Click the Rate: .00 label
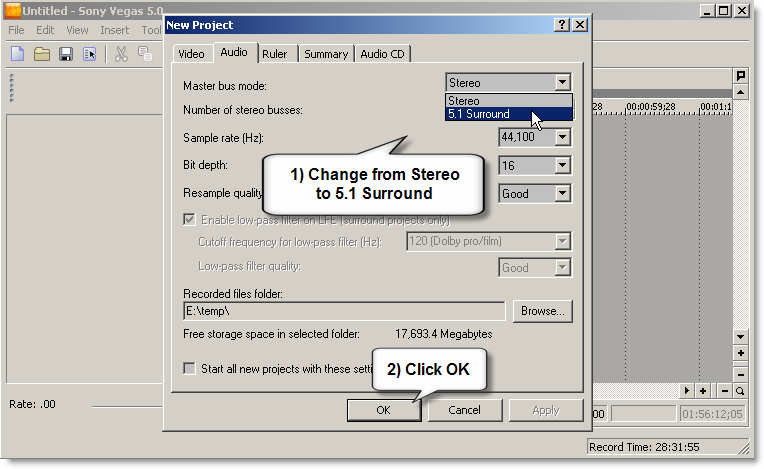 32,404
